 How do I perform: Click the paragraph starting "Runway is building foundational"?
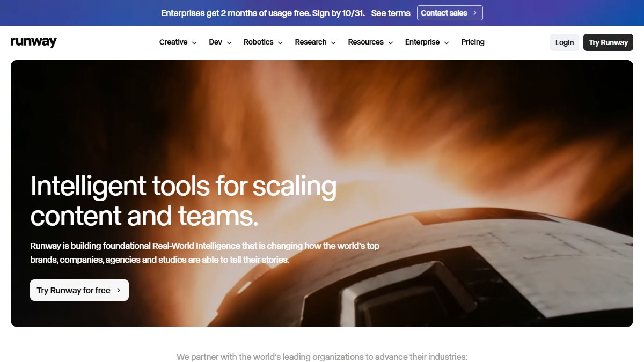pos(205,253)
